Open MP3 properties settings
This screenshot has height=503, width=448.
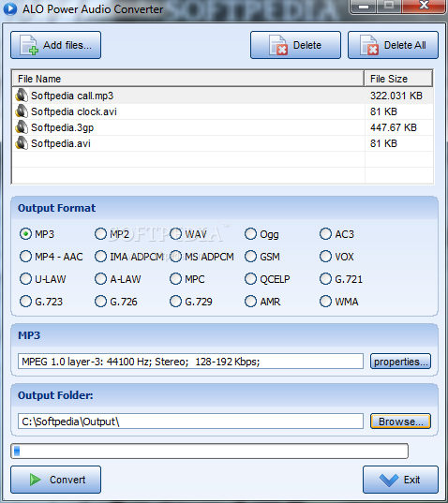(400, 362)
